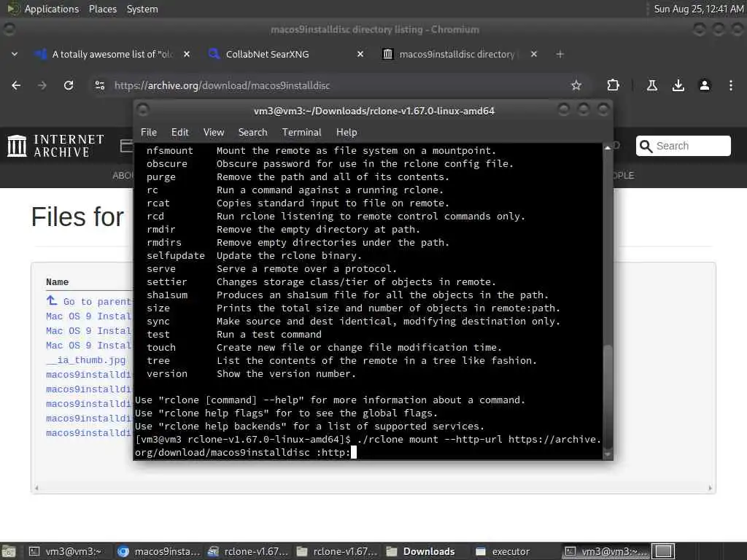The height and width of the screenshot is (560, 747).
Task: Open the Chromium profile icon
Action: point(704,85)
